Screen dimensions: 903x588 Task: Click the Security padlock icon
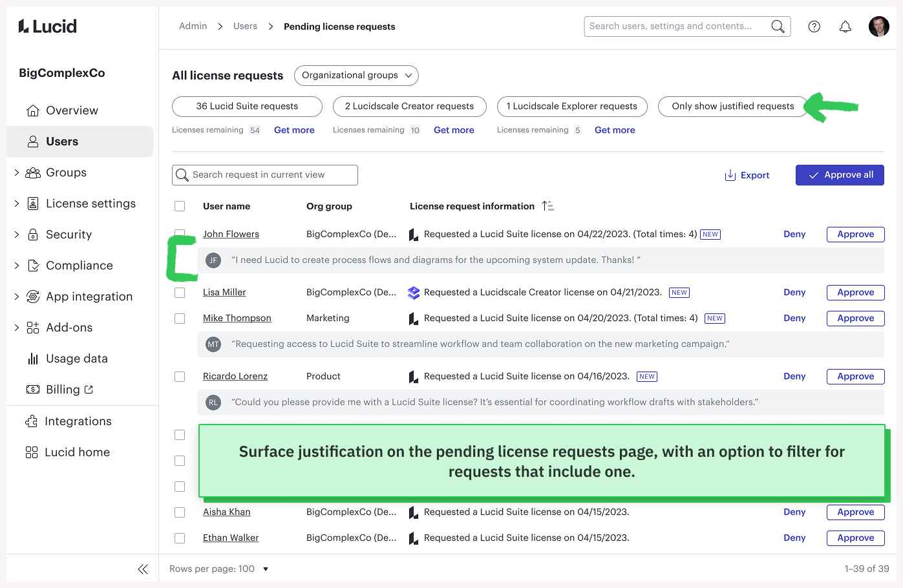pyautogui.click(x=33, y=235)
